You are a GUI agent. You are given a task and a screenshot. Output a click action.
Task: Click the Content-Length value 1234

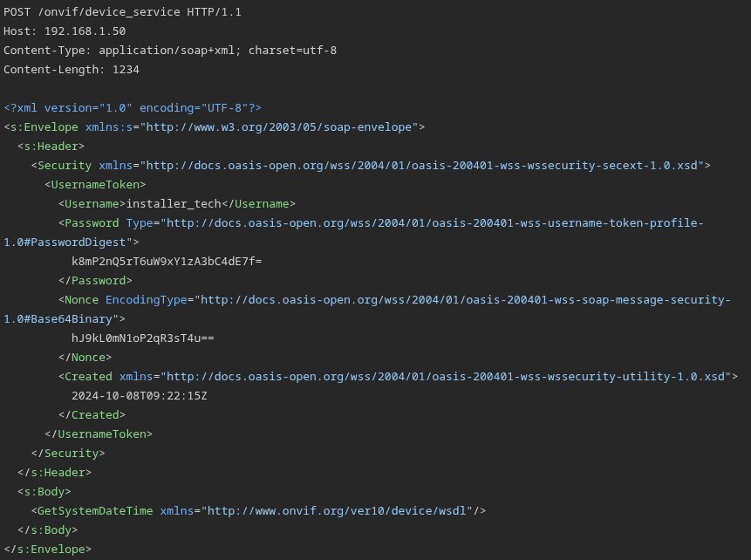coord(125,69)
